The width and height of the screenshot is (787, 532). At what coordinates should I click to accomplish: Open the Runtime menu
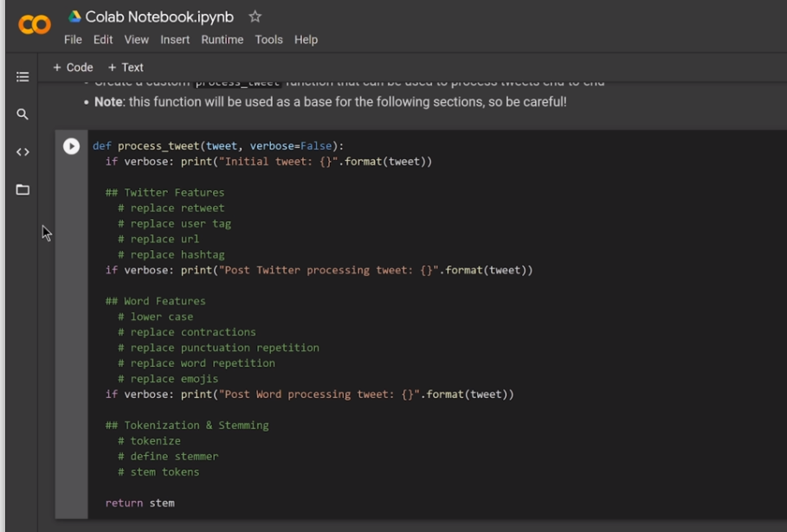[223, 40]
